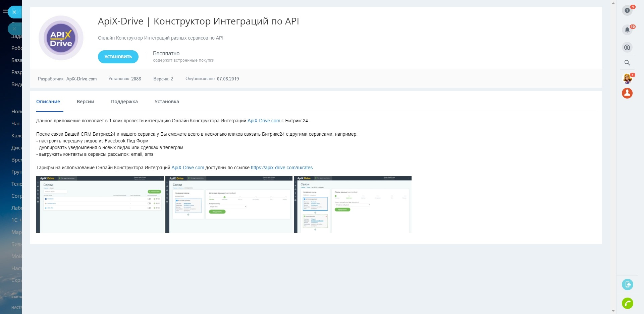Open the third screenshot with the data receiver setup
The height and width of the screenshot is (314, 644).
tap(353, 204)
